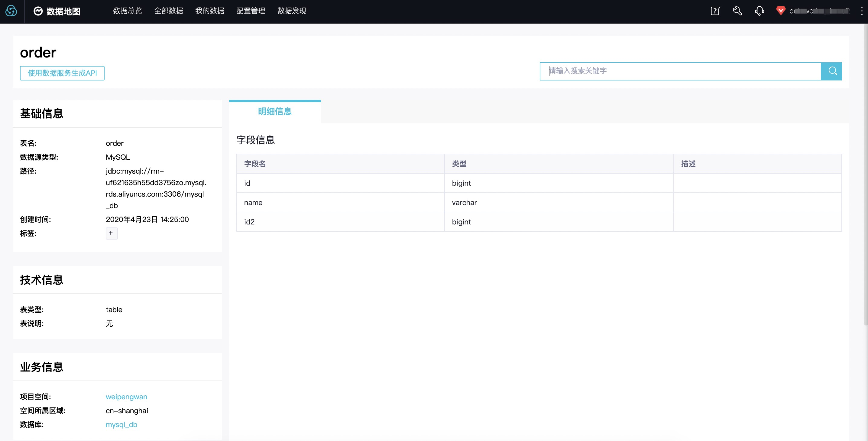Viewport: 868px width, 441px height.
Task: Open 我的数据 in top navigation
Action: 209,11
